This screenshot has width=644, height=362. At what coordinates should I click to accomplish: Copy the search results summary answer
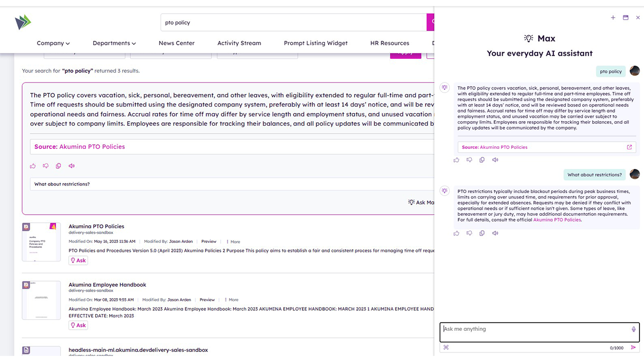(x=58, y=166)
